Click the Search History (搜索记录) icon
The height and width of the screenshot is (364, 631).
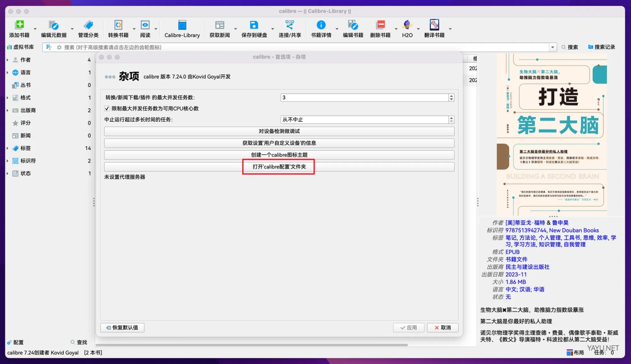coord(590,47)
